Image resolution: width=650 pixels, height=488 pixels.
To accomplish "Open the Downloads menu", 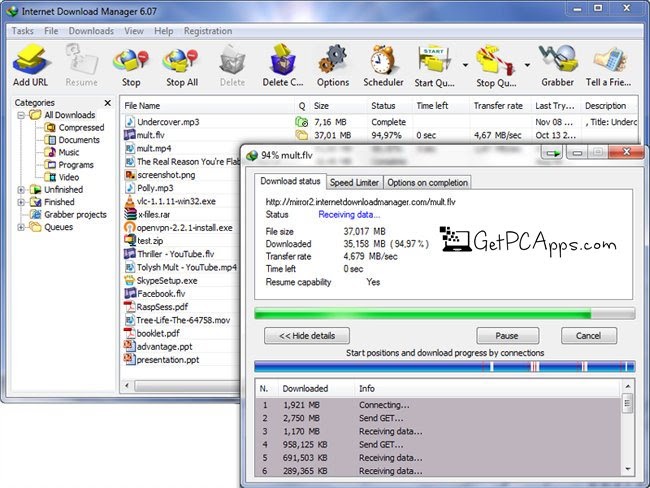I will pyautogui.click(x=91, y=31).
